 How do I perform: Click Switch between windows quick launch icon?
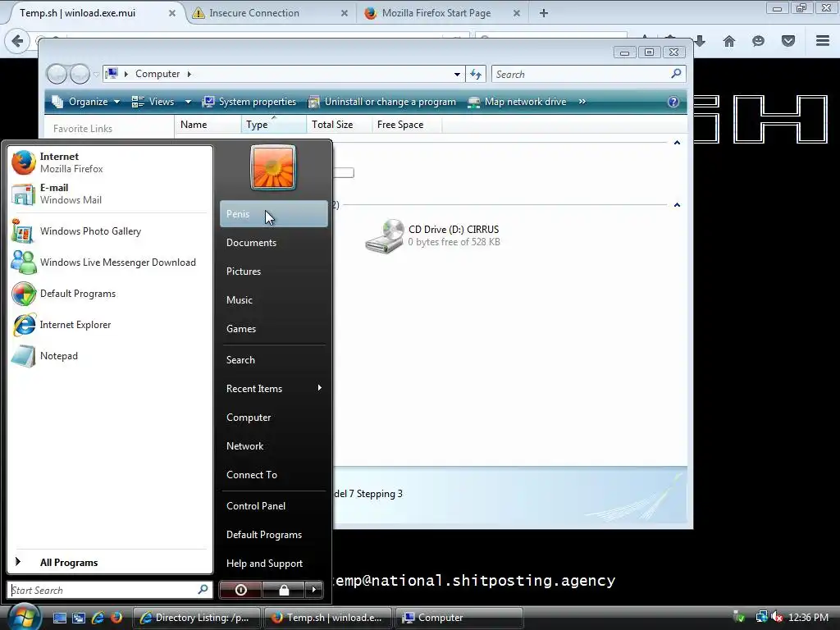coord(79,618)
